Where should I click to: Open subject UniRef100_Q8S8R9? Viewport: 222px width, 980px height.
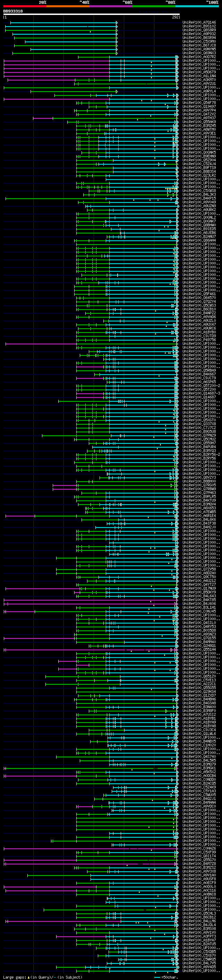tap(199, 30)
